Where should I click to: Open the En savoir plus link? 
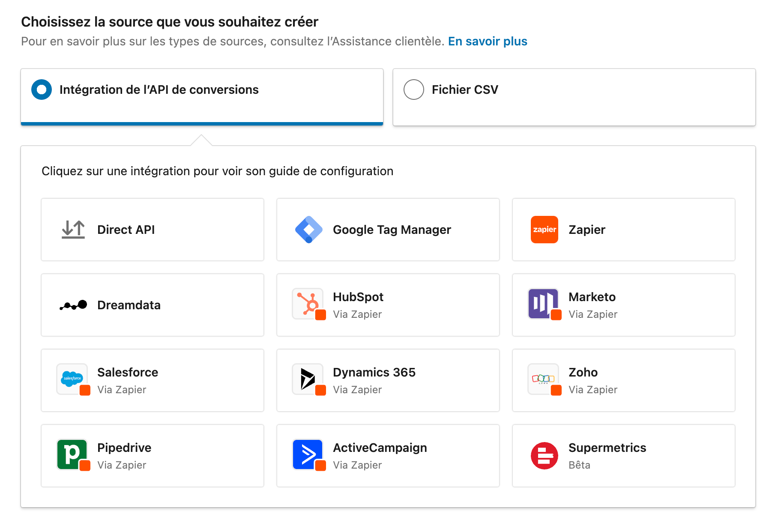point(488,41)
